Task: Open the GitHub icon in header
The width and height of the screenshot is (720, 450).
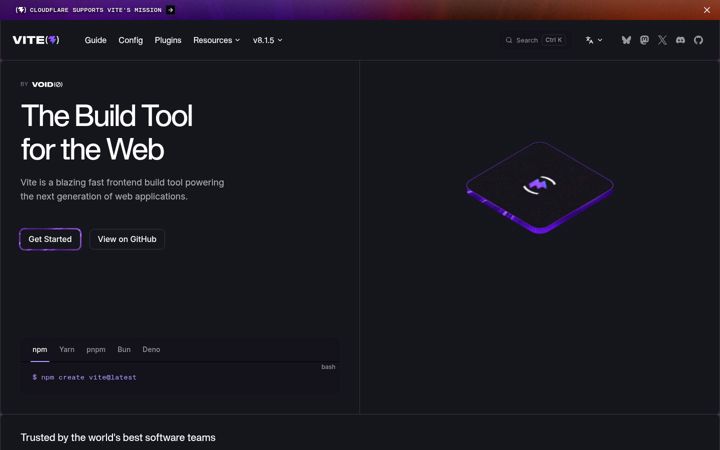Action: pyautogui.click(x=698, y=40)
